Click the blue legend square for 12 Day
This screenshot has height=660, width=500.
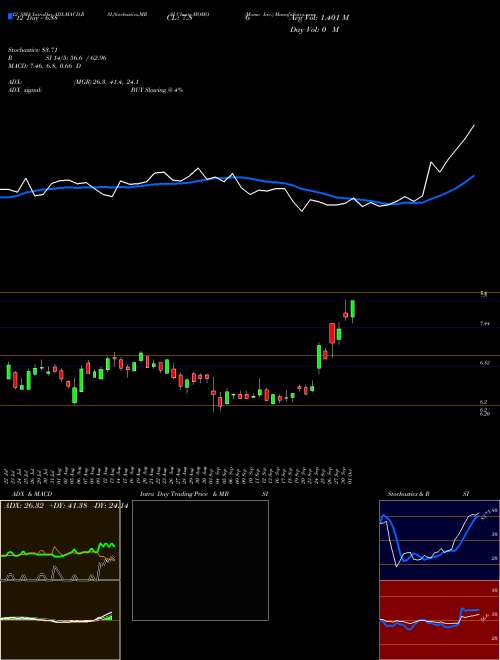coord(10,17)
